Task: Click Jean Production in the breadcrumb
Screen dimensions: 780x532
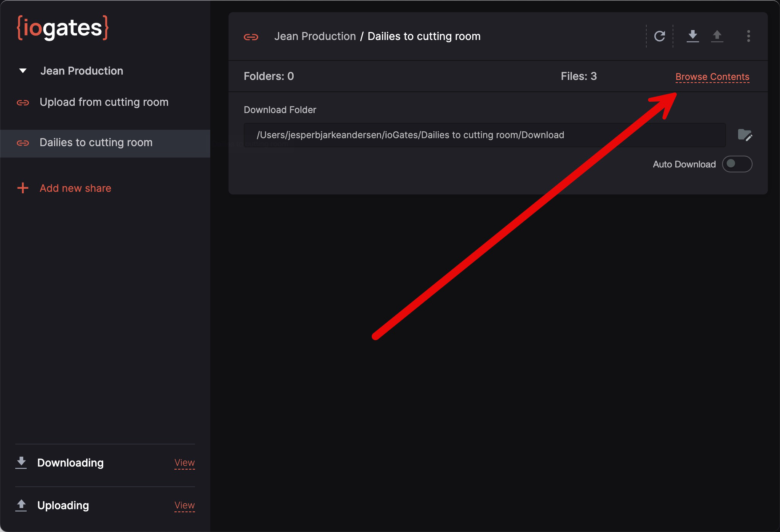Action: point(315,36)
